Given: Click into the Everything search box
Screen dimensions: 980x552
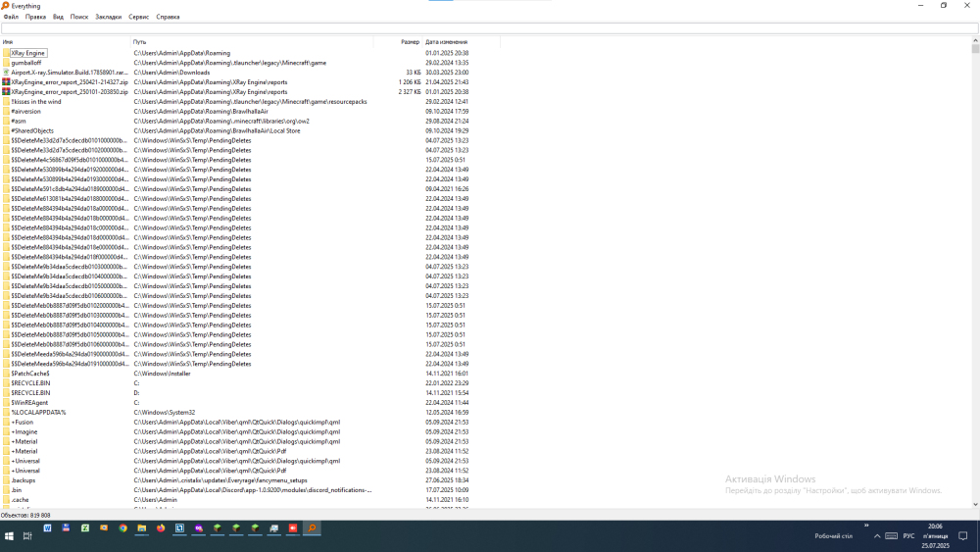Looking at the screenshot, I should click(489, 28).
